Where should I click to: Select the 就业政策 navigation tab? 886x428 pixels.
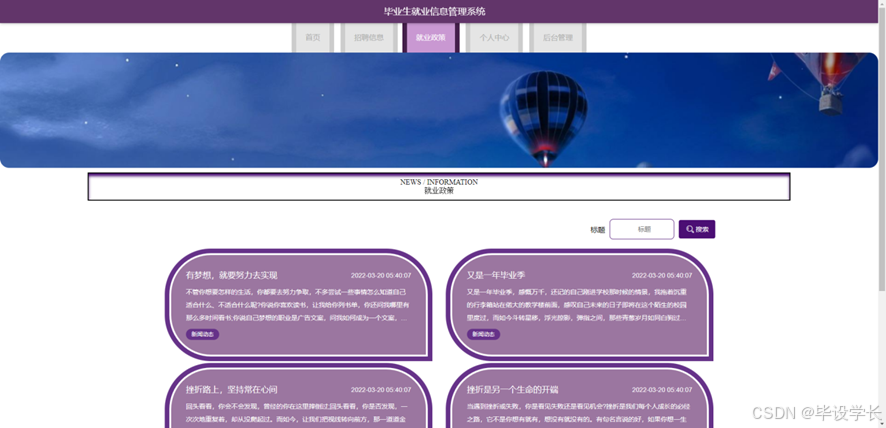431,38
